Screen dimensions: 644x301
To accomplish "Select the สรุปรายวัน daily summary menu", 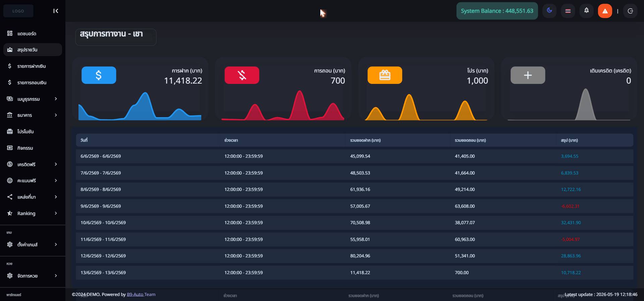I will pyautogui.click(x=33, y=50).
